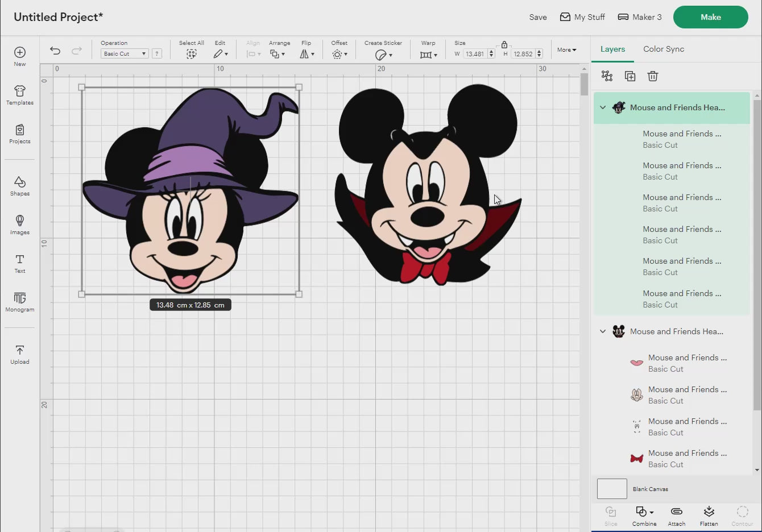
Task: Click the Save button
Action: pos(538,17)
